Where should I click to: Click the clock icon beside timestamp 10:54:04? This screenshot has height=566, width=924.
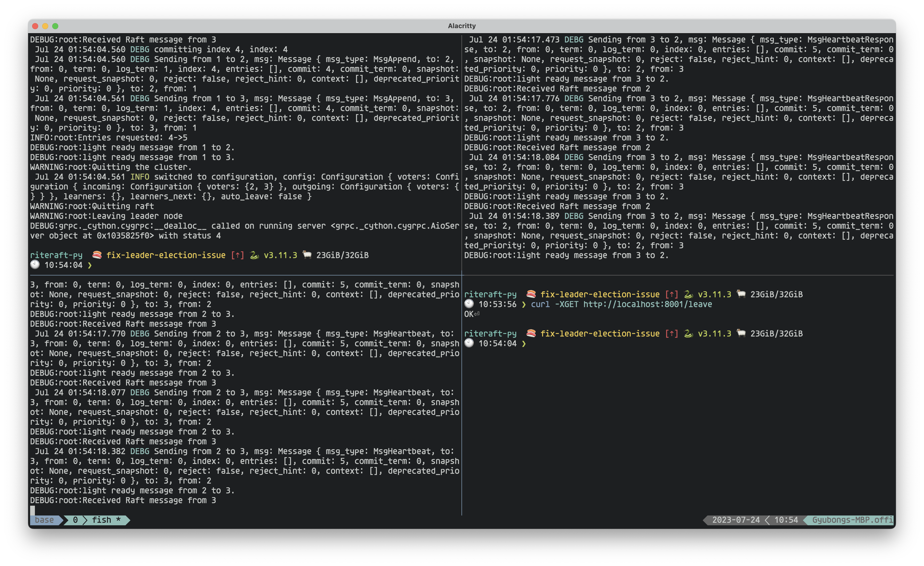(34, 265)
